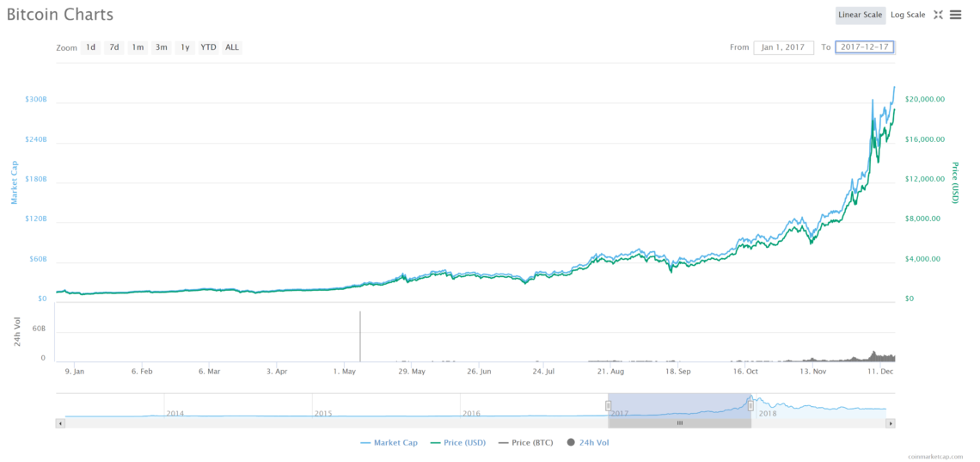The width and height of the screenshot is (980, 462).
Task: Click the 2015 label in navigator
Action: 323,414
